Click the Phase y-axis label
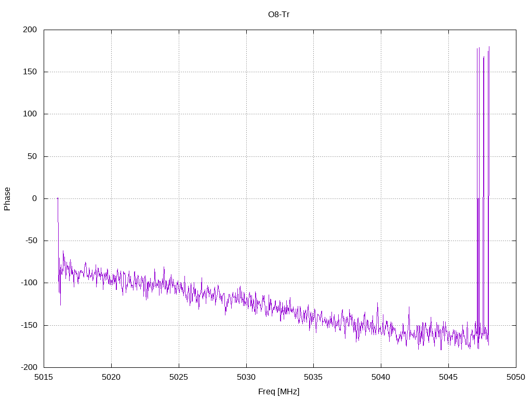The height and width of the screenshot is (399, 532). pyautogui.click(x=7, y=199)
